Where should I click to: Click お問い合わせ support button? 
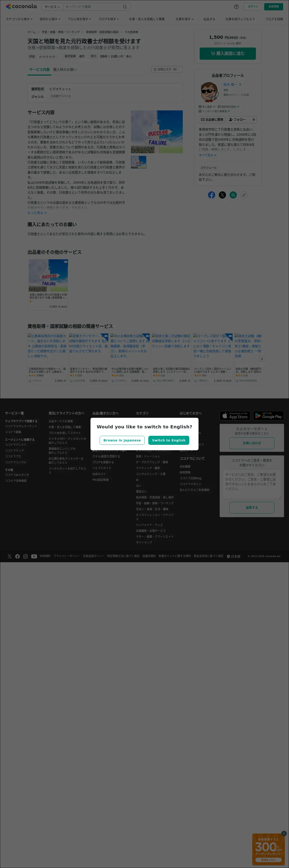click(252, 443)
